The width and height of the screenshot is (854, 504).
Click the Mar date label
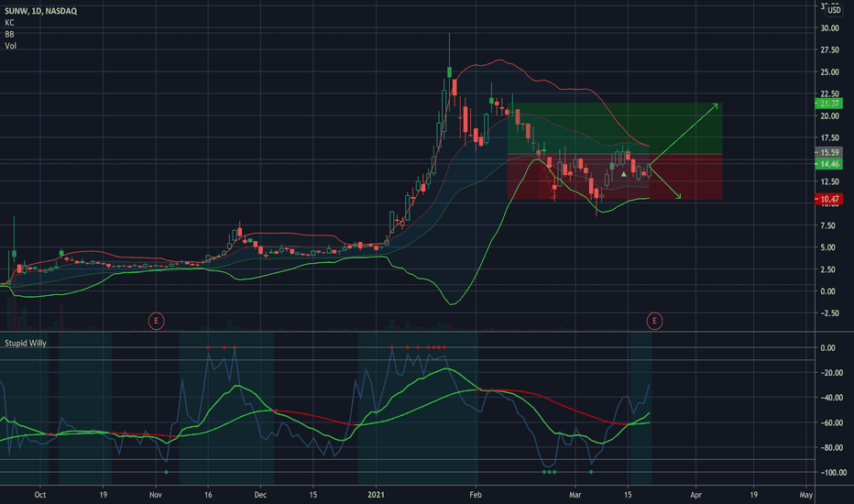tap(575, 495)
